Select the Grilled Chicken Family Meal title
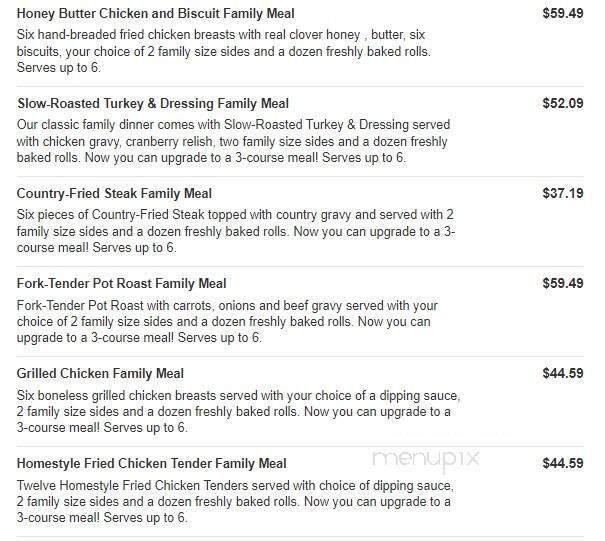The height and width of the screenshot is (541, 605). pyautogui.click(x=101, y=374)
